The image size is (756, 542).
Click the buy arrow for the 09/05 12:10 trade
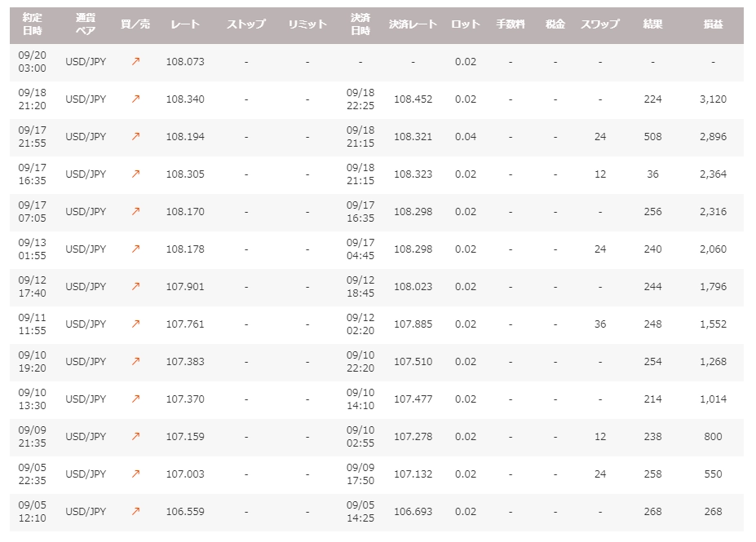click(135, 511)
